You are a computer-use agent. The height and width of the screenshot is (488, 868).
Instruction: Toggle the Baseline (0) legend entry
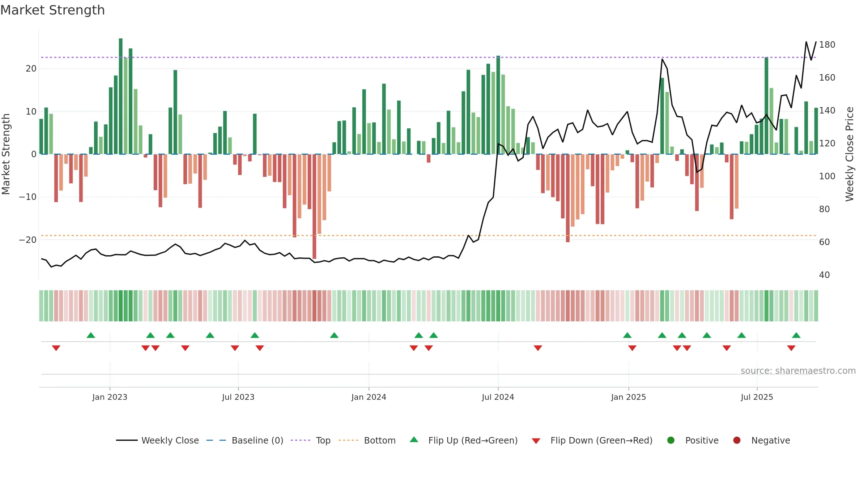click(245, 440)
